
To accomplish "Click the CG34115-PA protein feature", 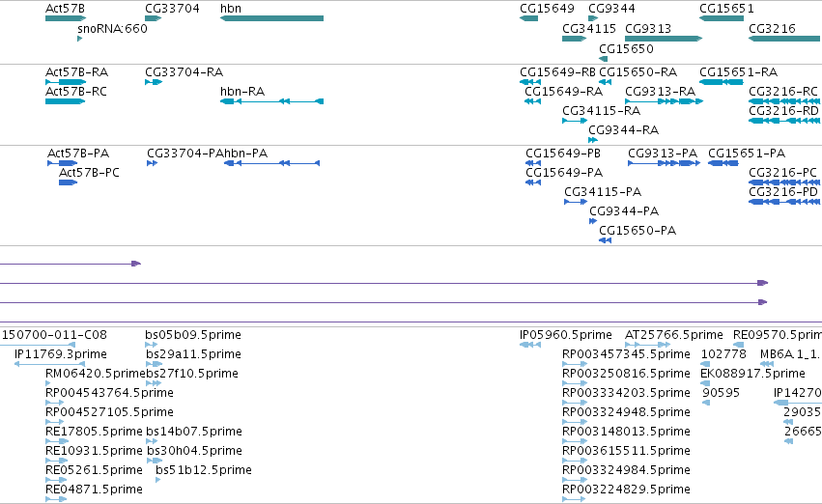I will pos(576,202).
